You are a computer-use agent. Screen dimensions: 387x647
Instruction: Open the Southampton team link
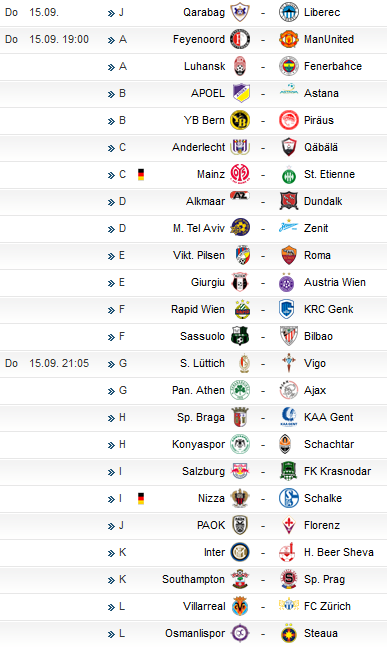coord(193,579)
